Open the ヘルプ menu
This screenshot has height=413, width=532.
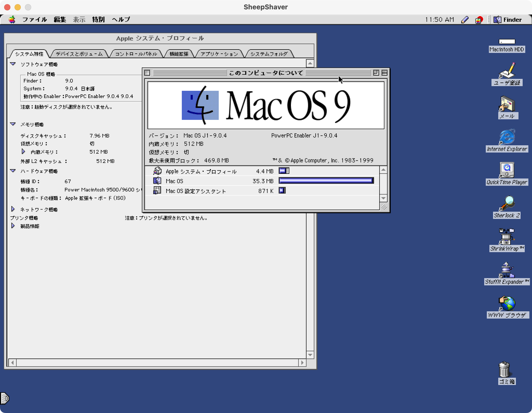coord(121,20)
